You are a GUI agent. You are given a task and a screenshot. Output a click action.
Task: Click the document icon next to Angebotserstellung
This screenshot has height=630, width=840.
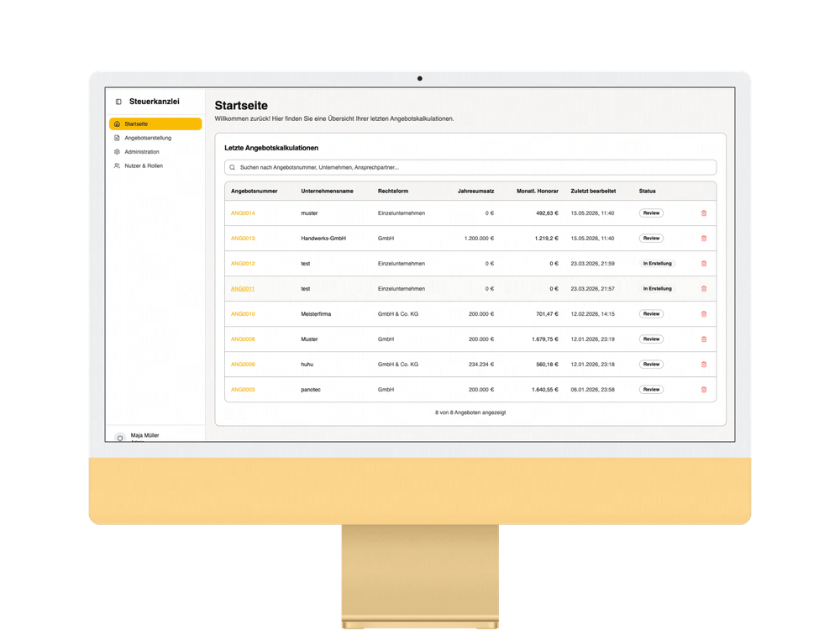(117, 138)
